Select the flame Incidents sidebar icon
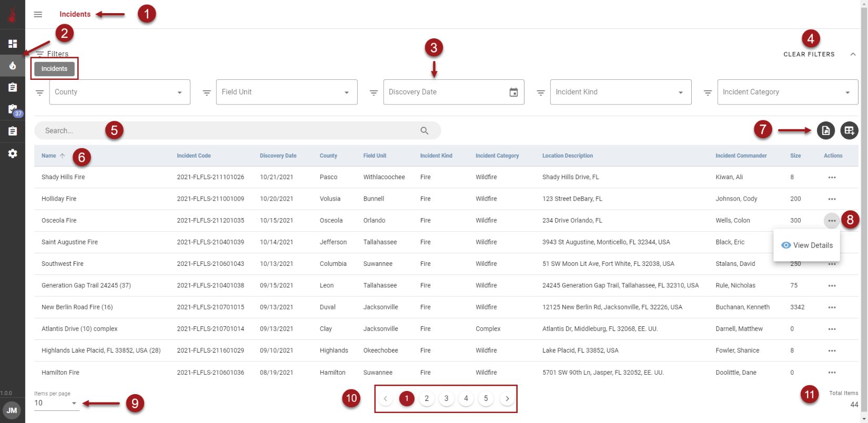The height and width of the screenshot is (423, 868). pyautogui.click(x=13, y=66)
